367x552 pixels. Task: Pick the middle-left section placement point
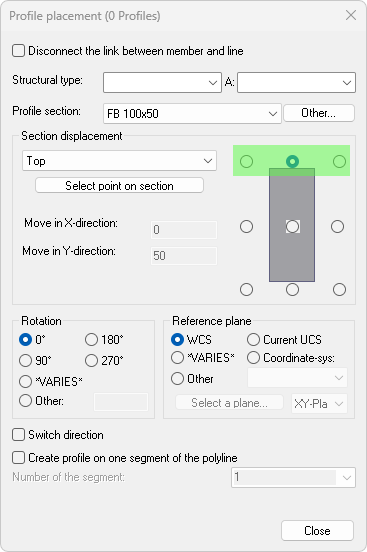[x=246, y=227]
